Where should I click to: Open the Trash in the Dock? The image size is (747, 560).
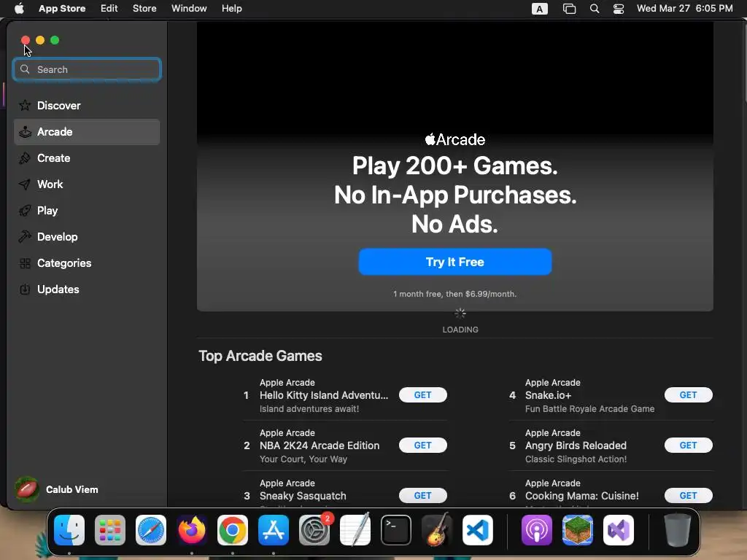click(678, 530)
